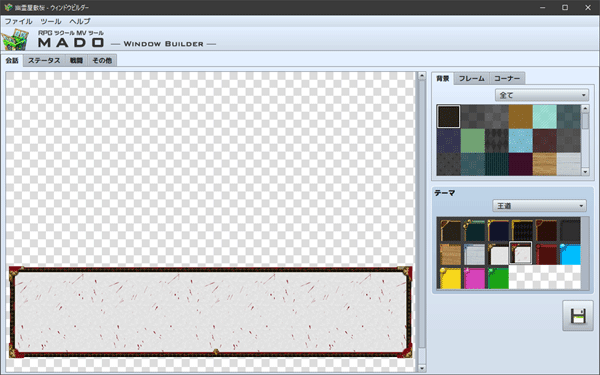Choose the bright blue theme thumbnail
The height and width of the screenshot is (375, 600).
tap(570, 254)
